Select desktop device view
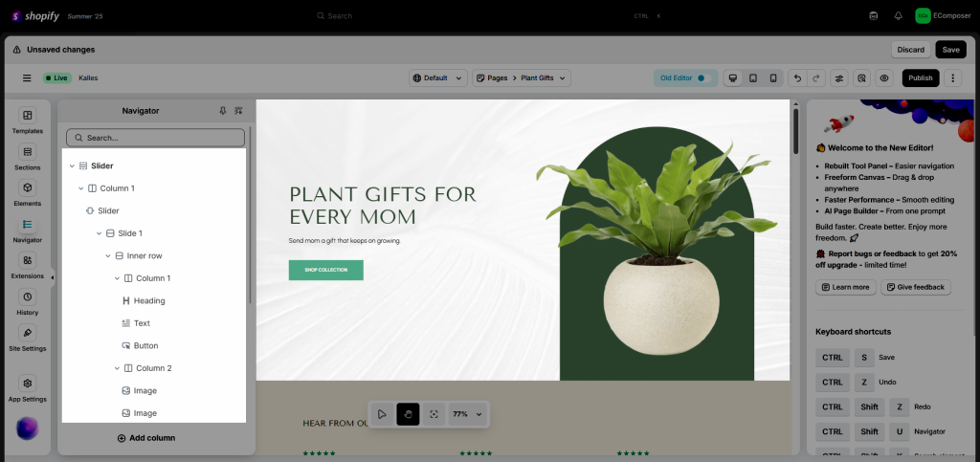The image size is (980, 462). point(733,78)
